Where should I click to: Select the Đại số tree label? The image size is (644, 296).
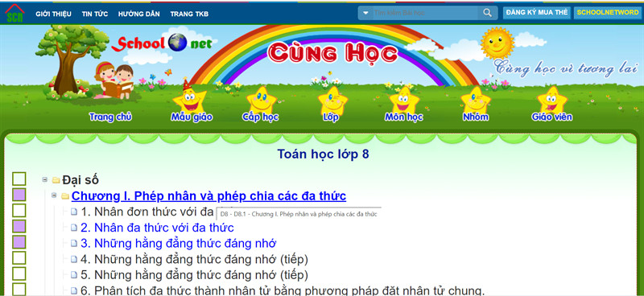pyautogui.click(x=80, y=180)
